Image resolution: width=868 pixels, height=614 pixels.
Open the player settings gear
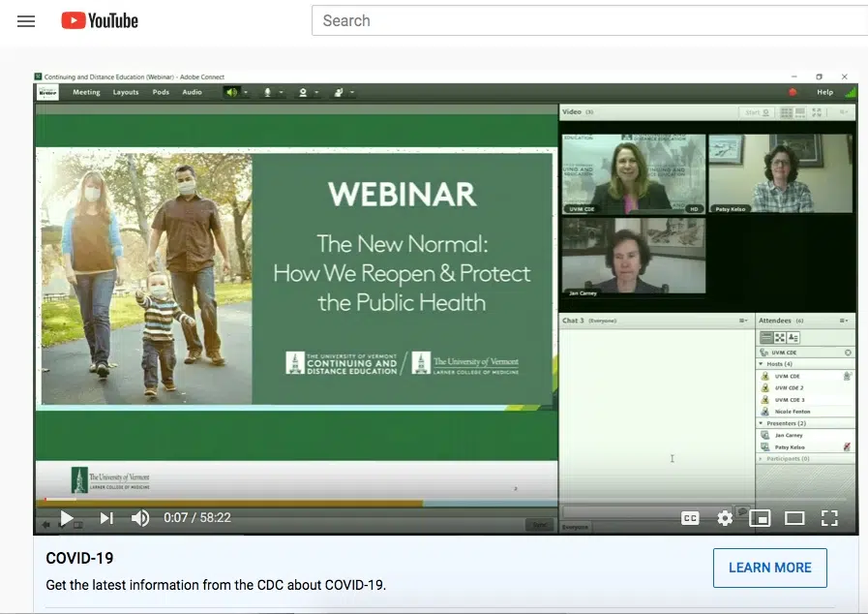(x=725, y=518)
